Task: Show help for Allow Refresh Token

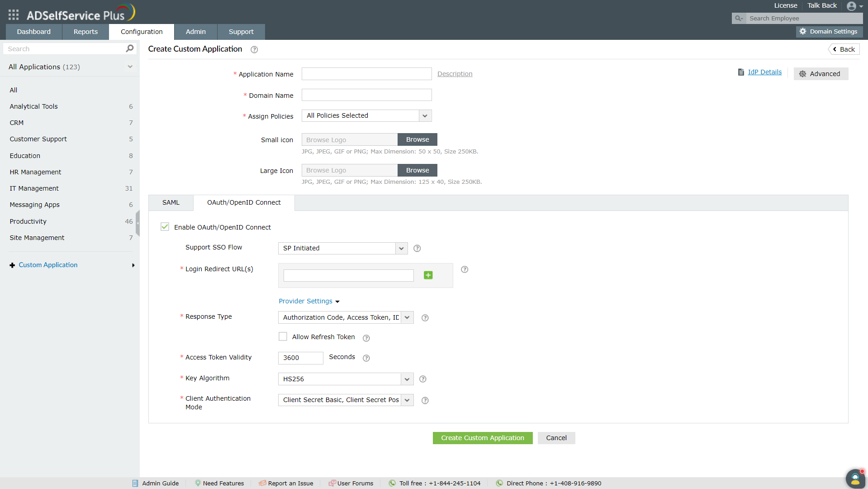Action: tap(366, 338)
